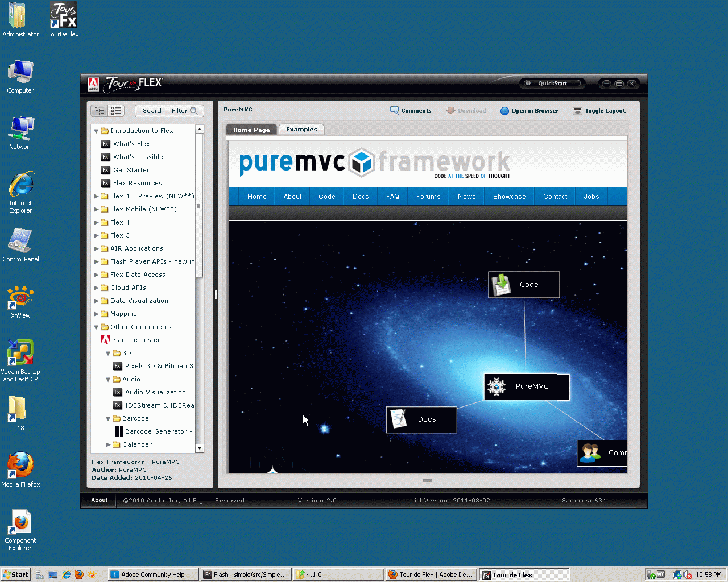Image resolution: width=728 pixels, height=582 pixels.
Task: Open the Forums menu item
Action: pos(428,197)
